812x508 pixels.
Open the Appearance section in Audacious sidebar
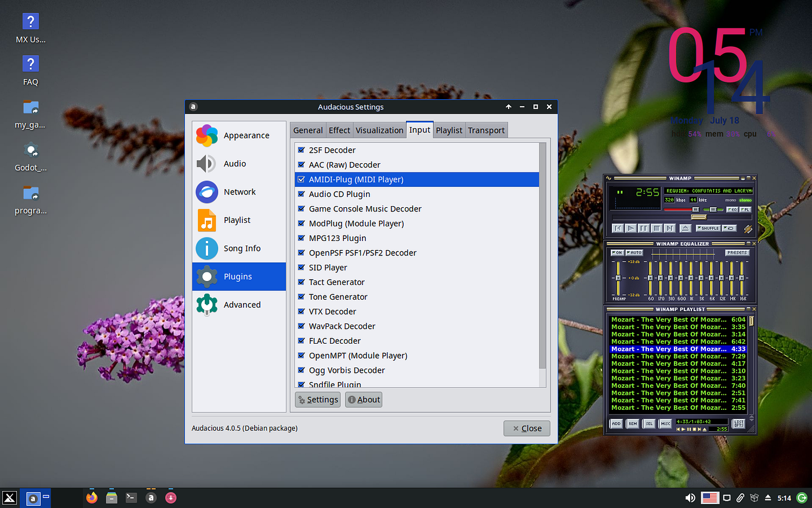pos(239,135)
